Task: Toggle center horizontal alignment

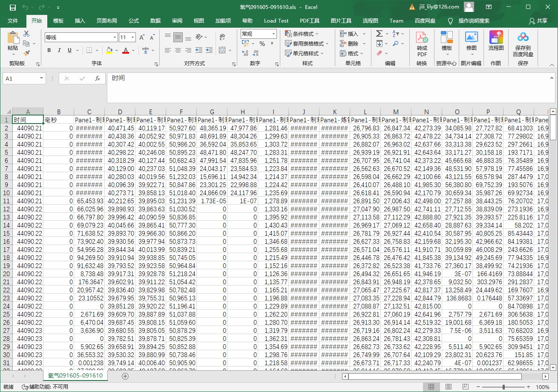Action: pyautogui.click(x=178, y=50)
